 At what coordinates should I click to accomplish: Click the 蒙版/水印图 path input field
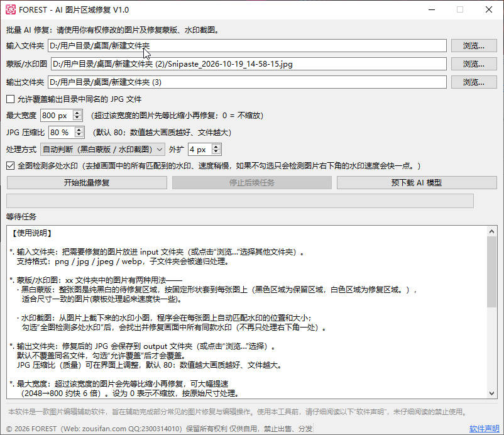click(x=249, y=64)
